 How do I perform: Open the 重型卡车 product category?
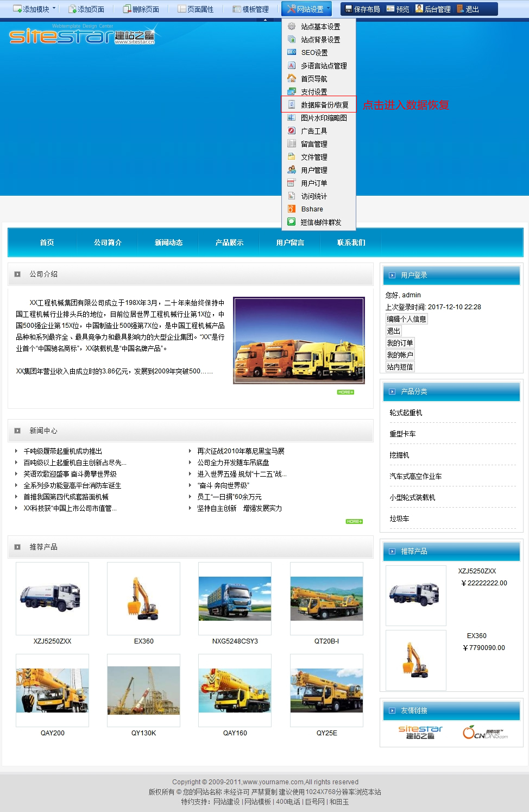[x=402, y=434]
